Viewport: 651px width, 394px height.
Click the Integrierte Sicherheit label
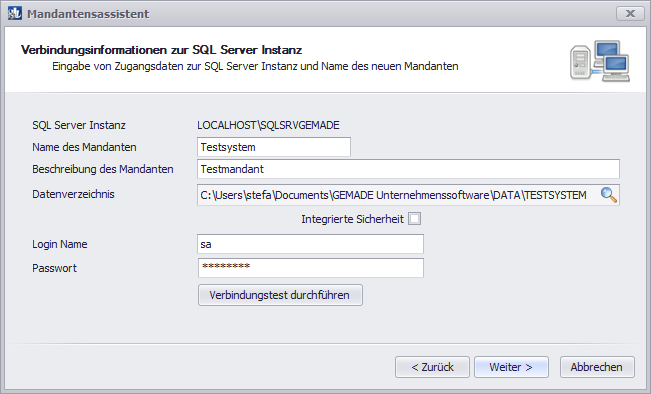click(352, 219)
